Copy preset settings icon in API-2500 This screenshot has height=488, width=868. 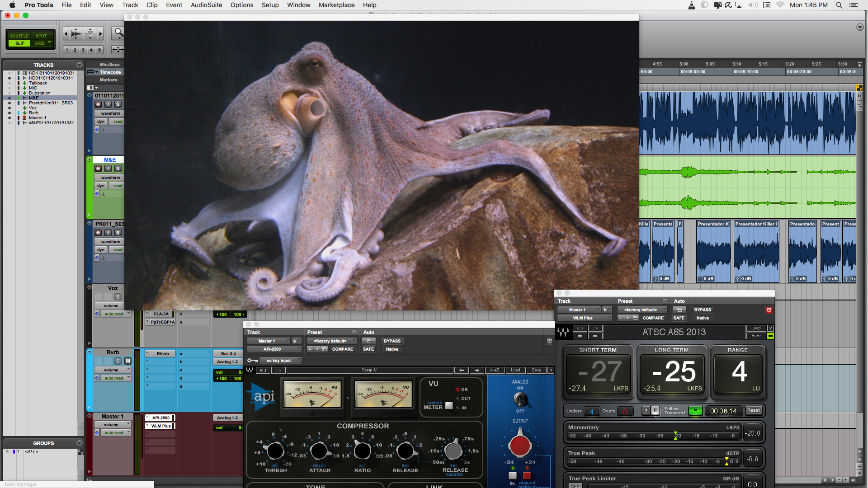(x=325, y=349)
